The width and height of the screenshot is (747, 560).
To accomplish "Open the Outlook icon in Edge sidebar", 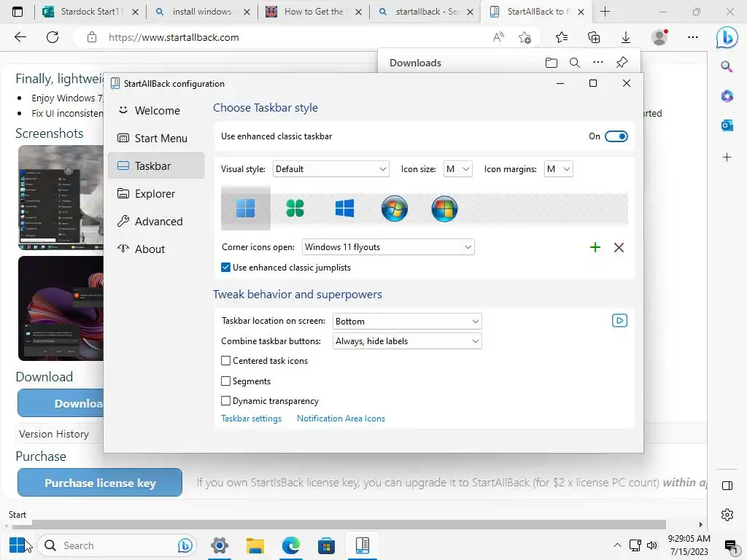I will click(727, 125).
